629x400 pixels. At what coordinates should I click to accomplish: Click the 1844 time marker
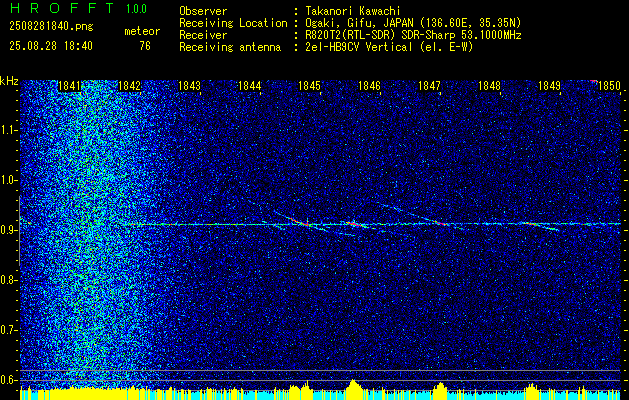(x=250, y=86)
